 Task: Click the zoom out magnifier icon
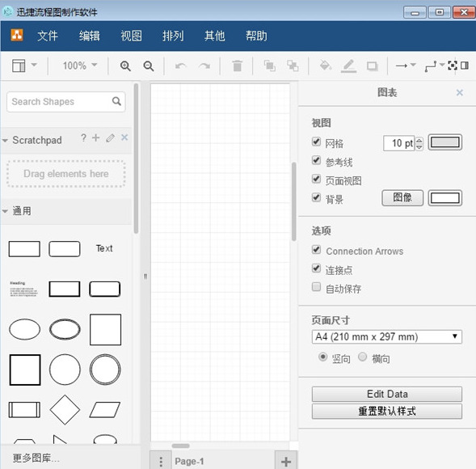(x=149, y=66)
